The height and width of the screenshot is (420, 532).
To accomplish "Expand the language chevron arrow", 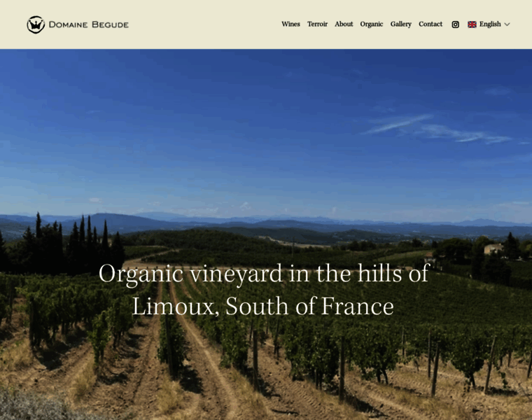I will point(507,24).
